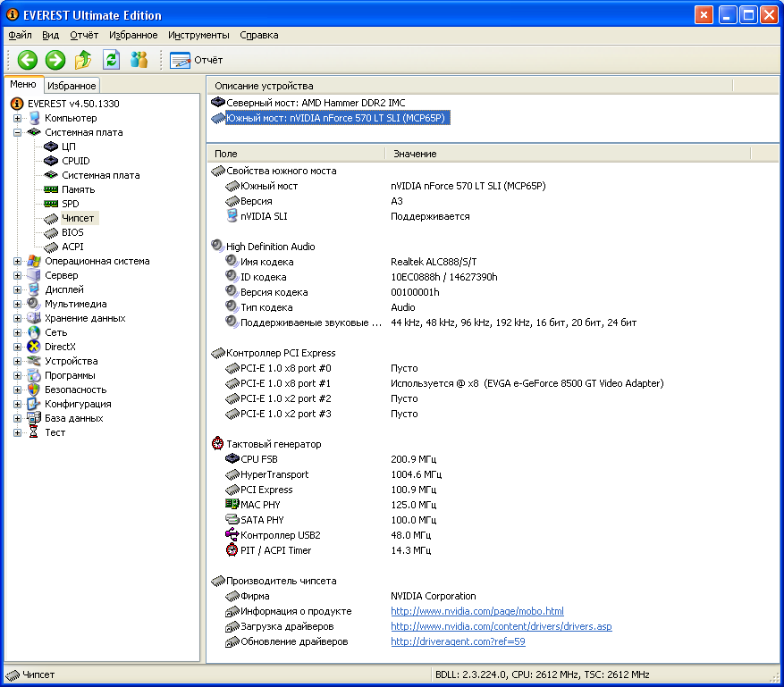Open the Справка menu

tap(259, 35)
